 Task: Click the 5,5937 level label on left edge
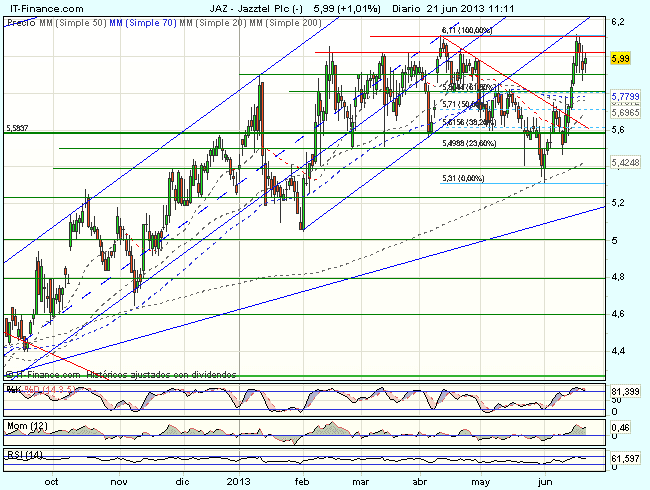17,128
